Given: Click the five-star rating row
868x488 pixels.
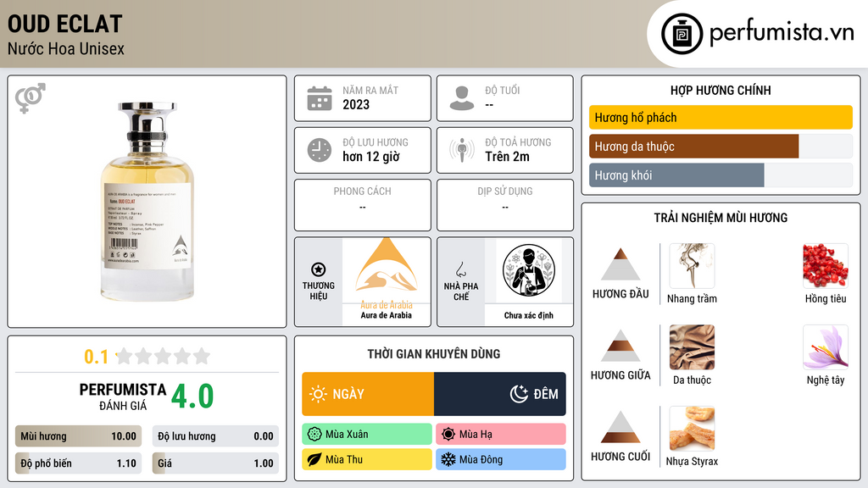Looking at the screenshot, I should pyautogui.click(x=163, y=357).
